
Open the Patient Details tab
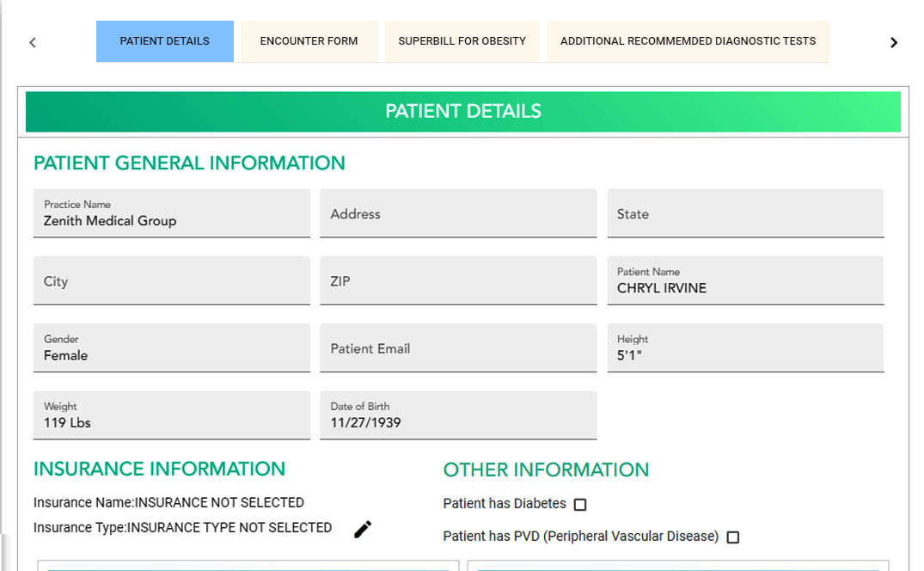tap(164, 41)
